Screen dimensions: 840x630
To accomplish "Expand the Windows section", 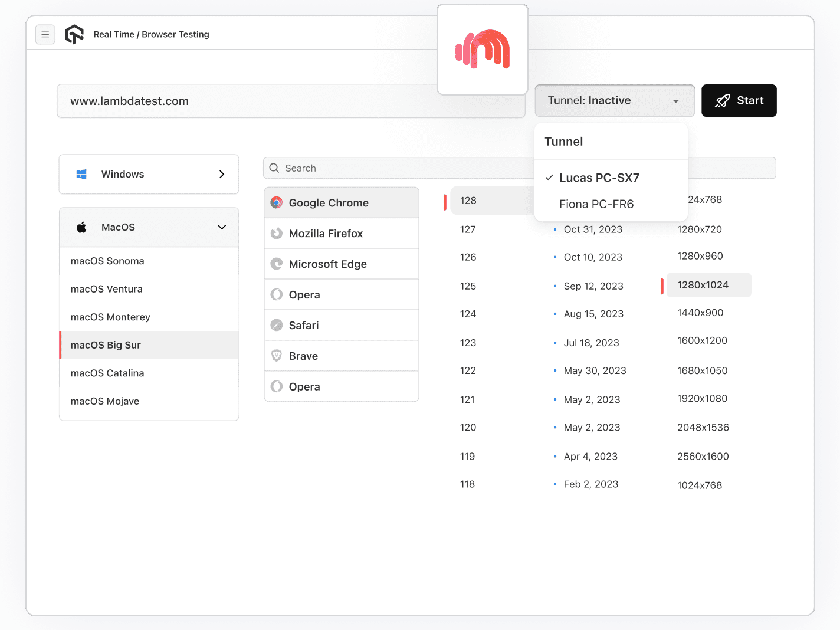I will [x=222, y=174].
